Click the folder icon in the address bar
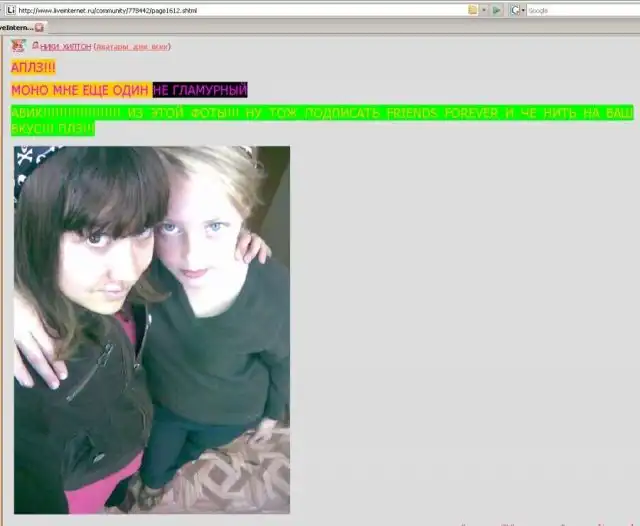The width and height of the screenshot is (640, 526). [x=473, y=9]
